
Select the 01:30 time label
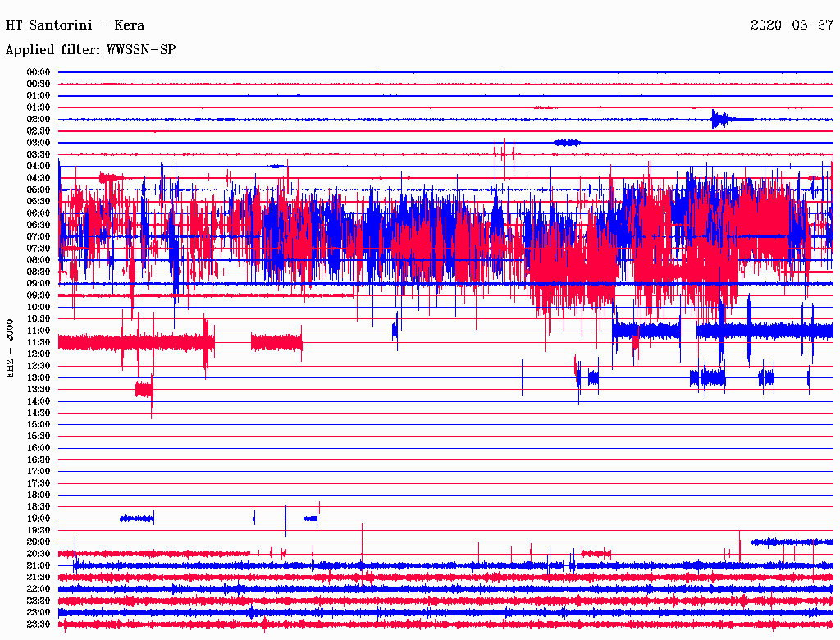coord(39,107)
